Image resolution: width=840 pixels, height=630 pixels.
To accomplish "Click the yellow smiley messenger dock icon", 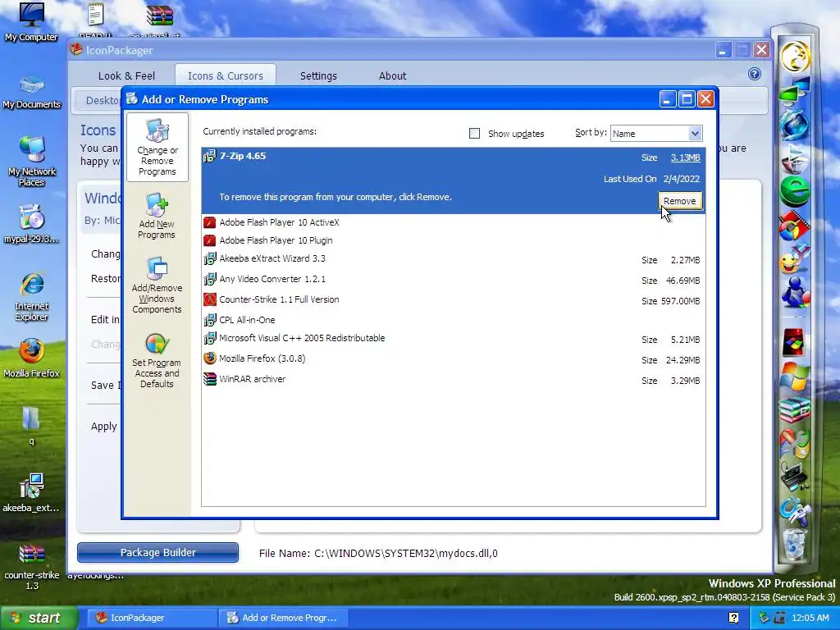I will point(795,260).
